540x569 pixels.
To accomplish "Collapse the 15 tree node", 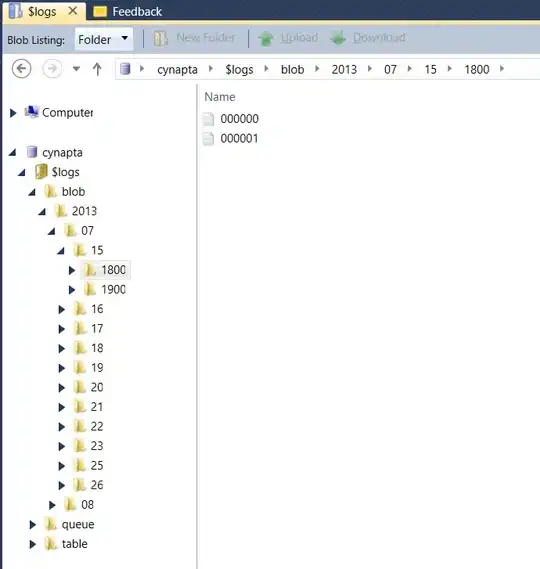I will 61,250.
